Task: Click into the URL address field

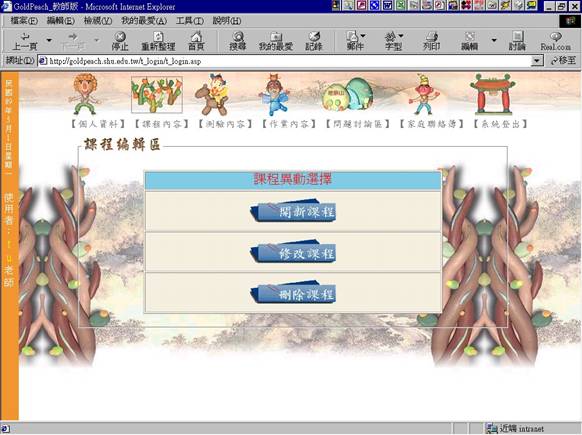Action: 285,61
